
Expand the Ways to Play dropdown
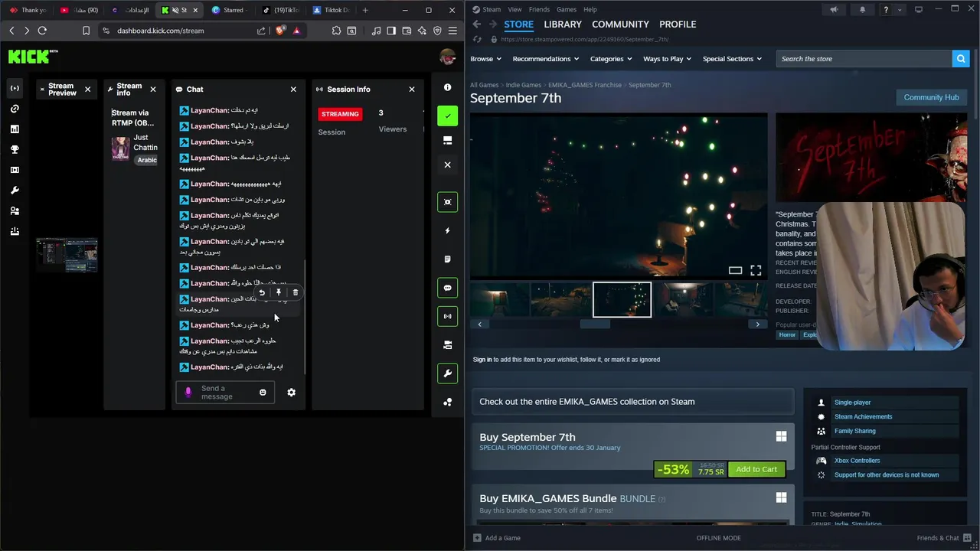tap(667, 59)
